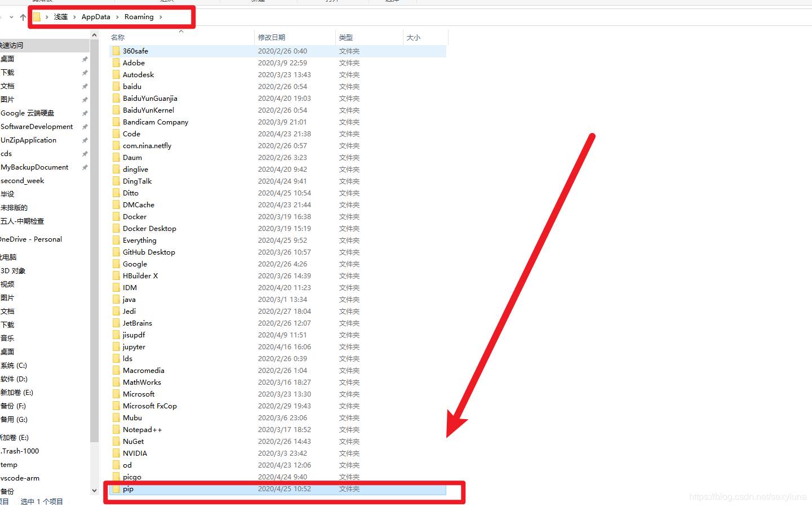Image resolution: width=812 pixels, height=507 pixels.
Task: Expand the chevron after Roaming in address bar
Action: pyautogui.click(x=161, y=17)
